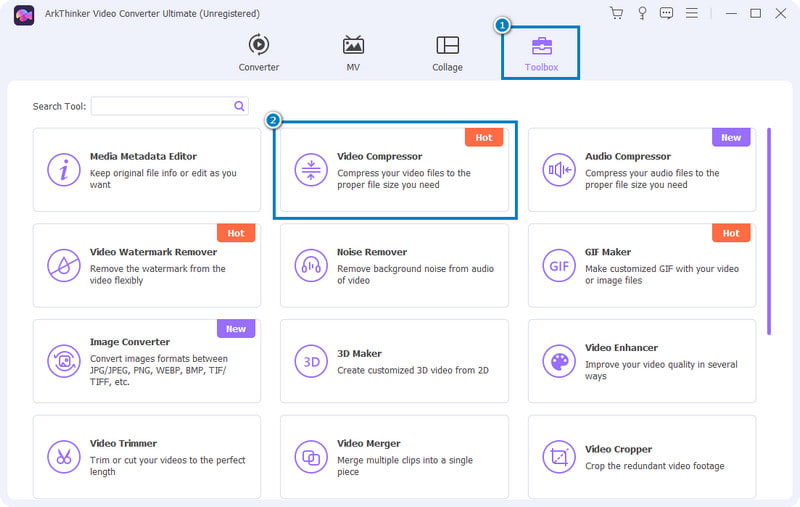Open Video Watermark Remover title
This screenshot has height=507, width=800.
[x=154, y=252]
